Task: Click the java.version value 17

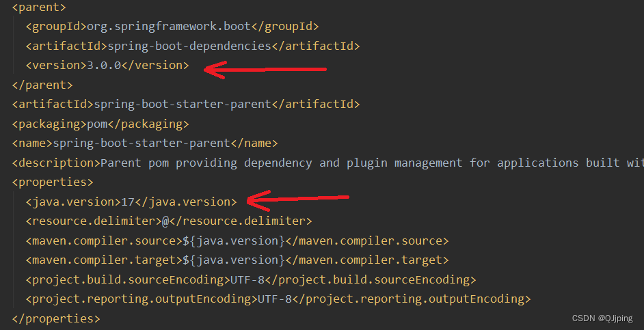Action: pos(128,202)
